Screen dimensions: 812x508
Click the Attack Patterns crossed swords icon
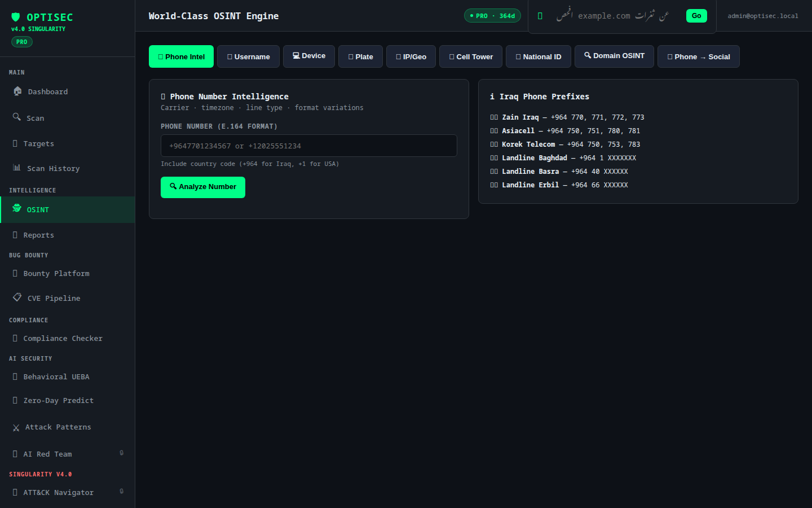(16, 428)
